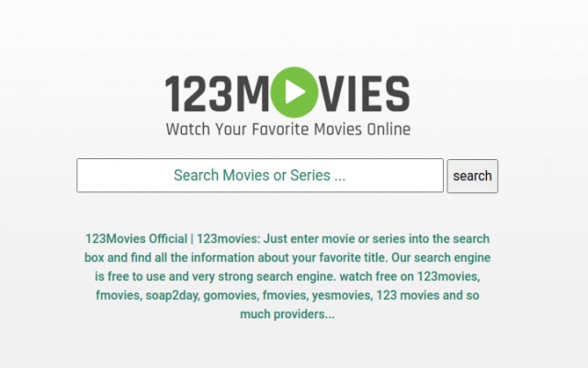Click the Watch Your Favorite Movies Online tagline

click(288, 129)
